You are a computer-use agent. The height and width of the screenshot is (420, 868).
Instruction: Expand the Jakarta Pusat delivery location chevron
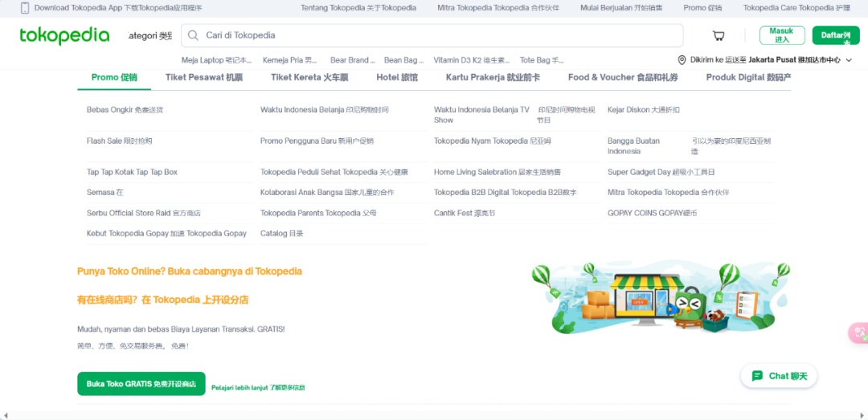(850, 60)
